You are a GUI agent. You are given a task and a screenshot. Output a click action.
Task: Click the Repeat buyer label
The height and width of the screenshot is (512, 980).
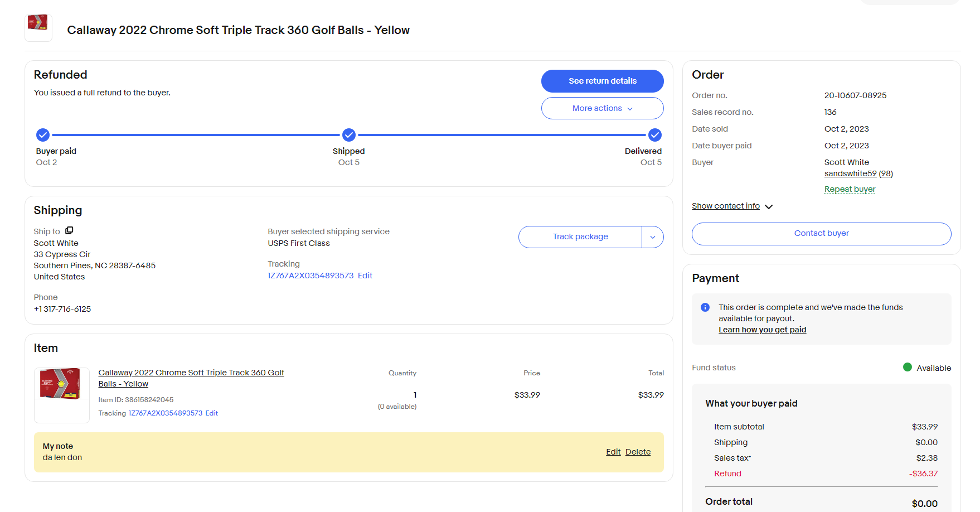coord(850,189)
